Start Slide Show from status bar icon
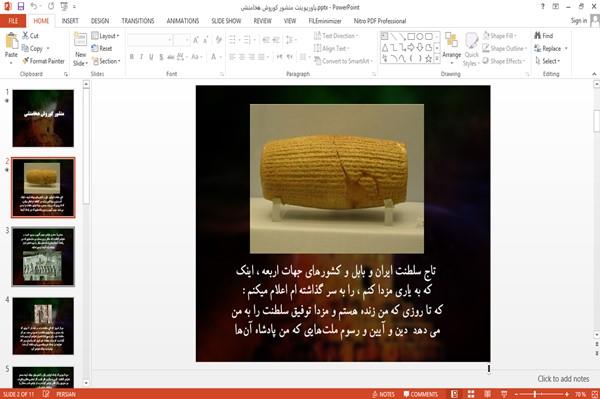Image resolution: width=600 pixels, height=399 pixels. (x=504, y=394)
